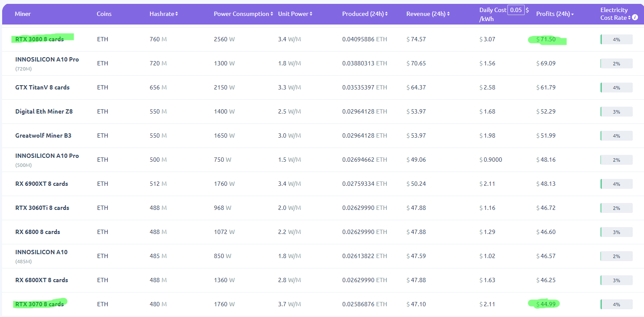Toggle Profits (24h) descending sort arrow
Viewport: 644px width, 317px height.
tap(572, 15)
